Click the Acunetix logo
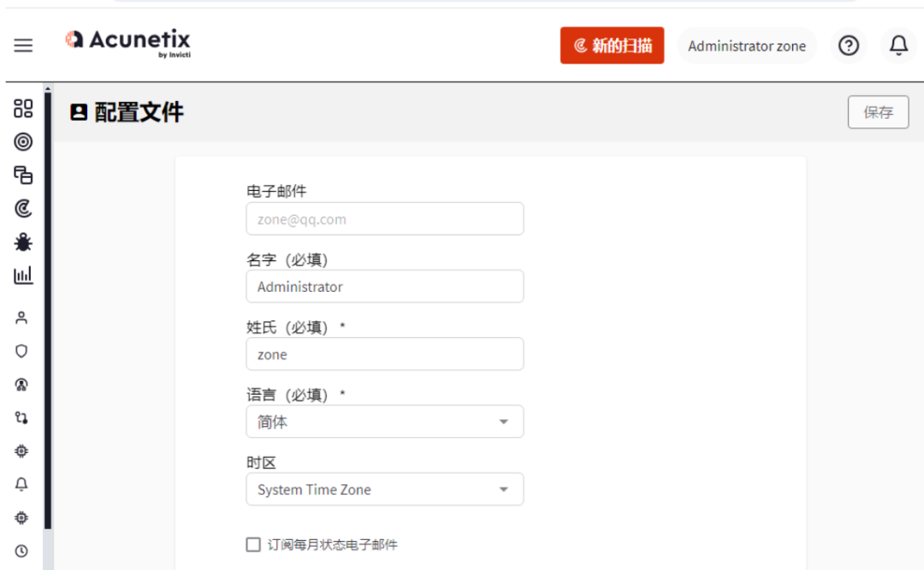This screenshot has width=924, height=570. [127, 43]
